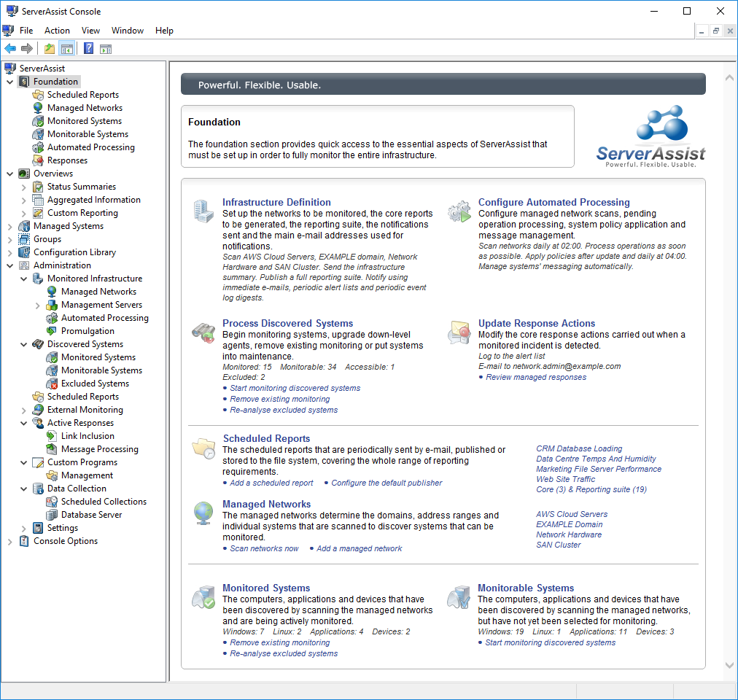Image resolution: width=738 pixels, height=700 pixels.
Task: Expand the Configuration Library tree node
Action: point(10,253)
